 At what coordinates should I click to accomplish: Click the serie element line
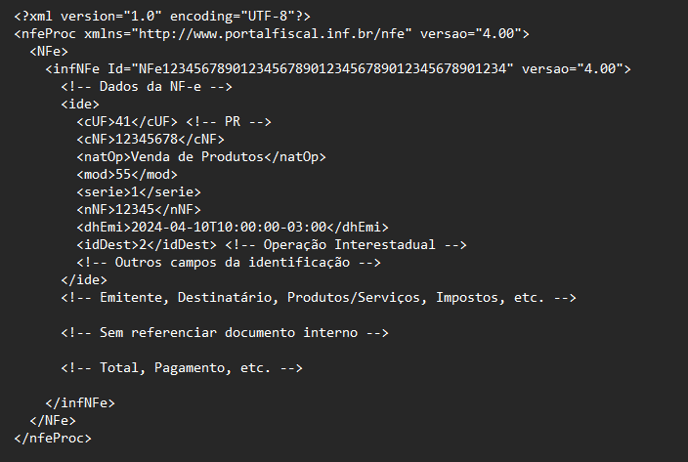point(139,192)
